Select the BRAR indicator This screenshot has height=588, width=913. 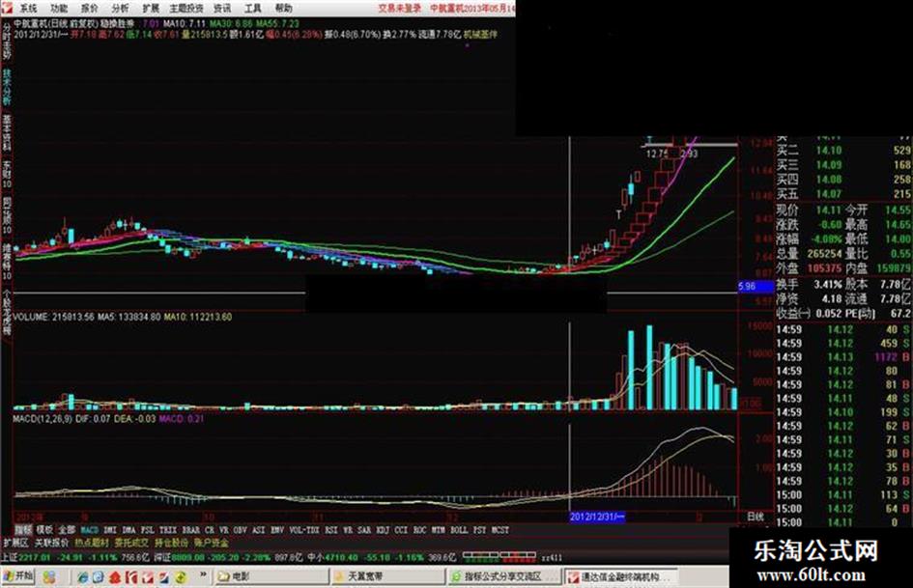pos(191,530)
